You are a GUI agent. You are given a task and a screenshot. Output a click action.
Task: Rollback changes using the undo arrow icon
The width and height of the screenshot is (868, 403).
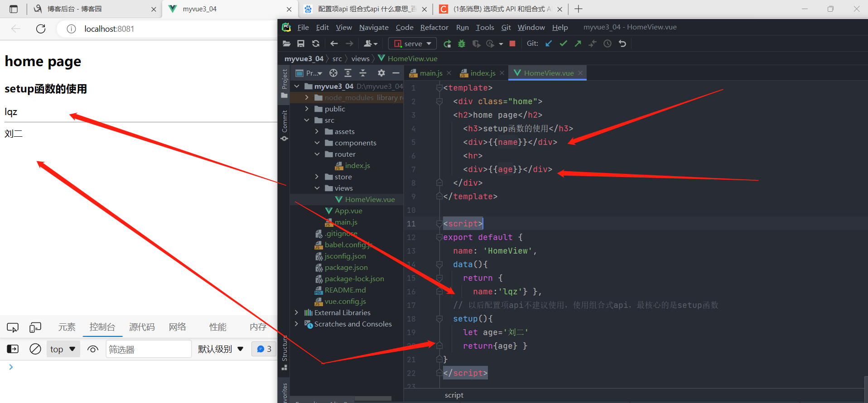[622, 43]
